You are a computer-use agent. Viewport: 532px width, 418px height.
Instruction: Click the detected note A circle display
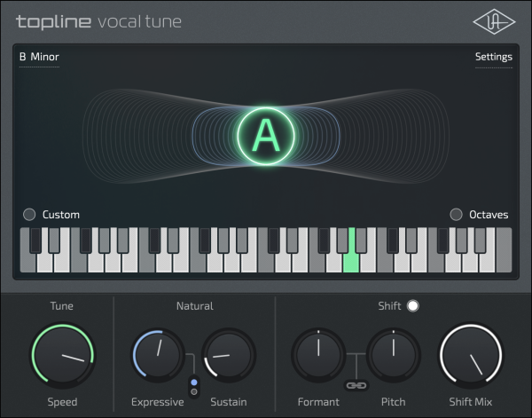coord(266,136)
